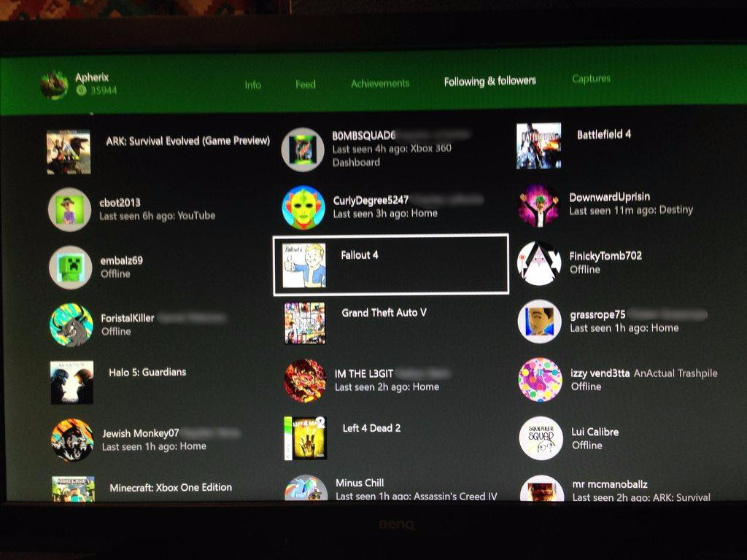Click 'Last seen 4h ago: Xbox 360' status
This screenshot has width=747, height=560.
pyautogui.click(x=392, y=149)
